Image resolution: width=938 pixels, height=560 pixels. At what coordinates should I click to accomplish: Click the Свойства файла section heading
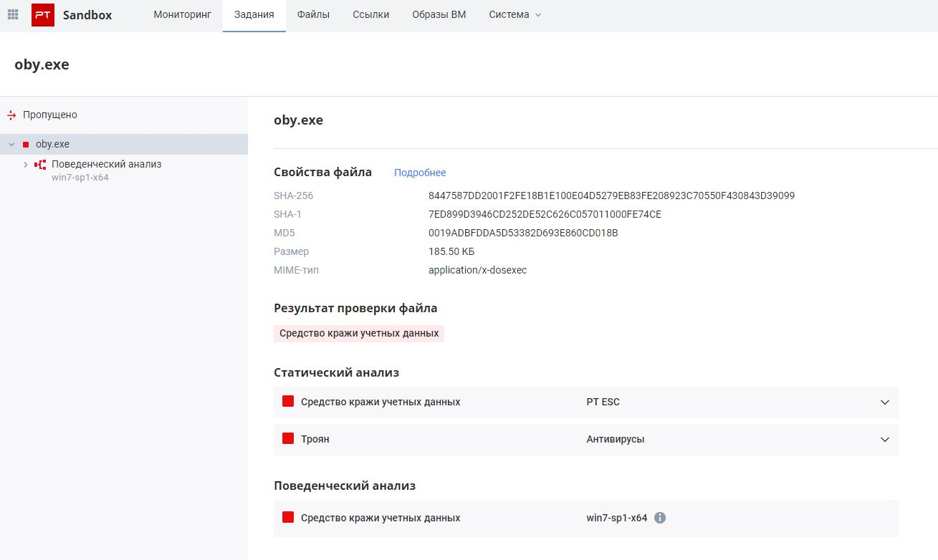[x=323, y=172]
